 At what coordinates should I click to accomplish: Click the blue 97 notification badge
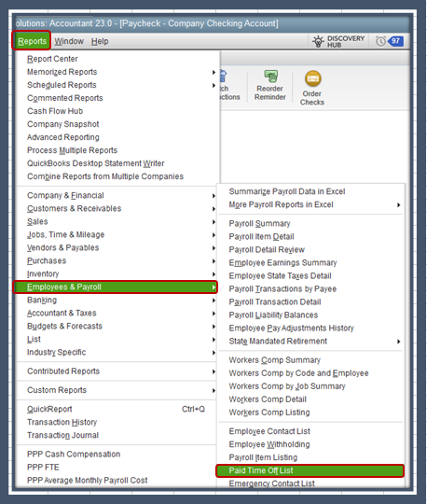pyautogui.click(x=395, y=41)
